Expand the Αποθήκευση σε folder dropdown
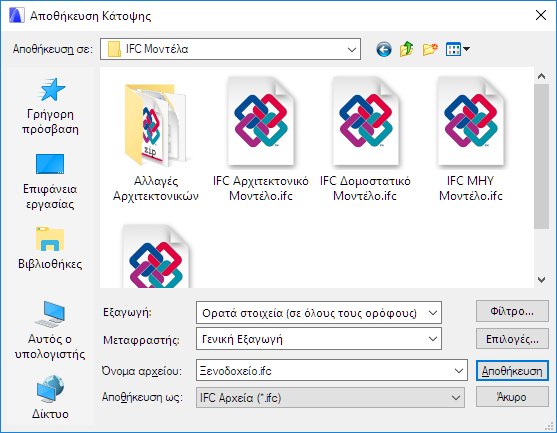The width and height of the screenshot is (557, 433). [x=352, y=49]
